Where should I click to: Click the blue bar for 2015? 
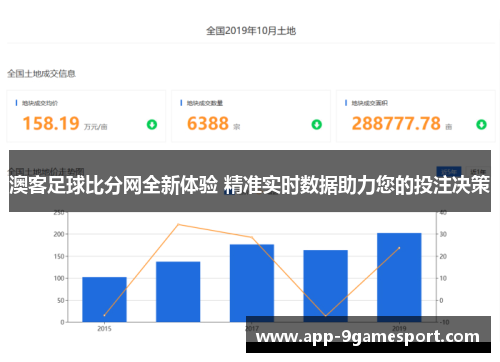pos(104,299)
